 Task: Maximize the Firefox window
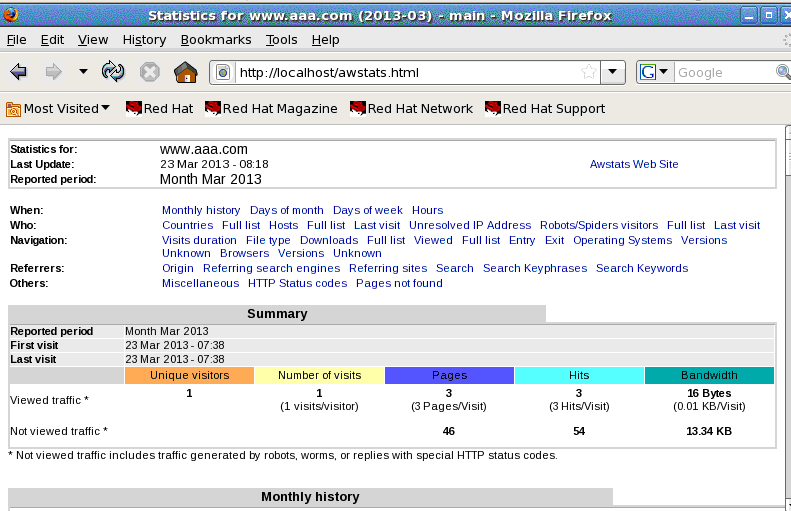[x=769, y=16]
